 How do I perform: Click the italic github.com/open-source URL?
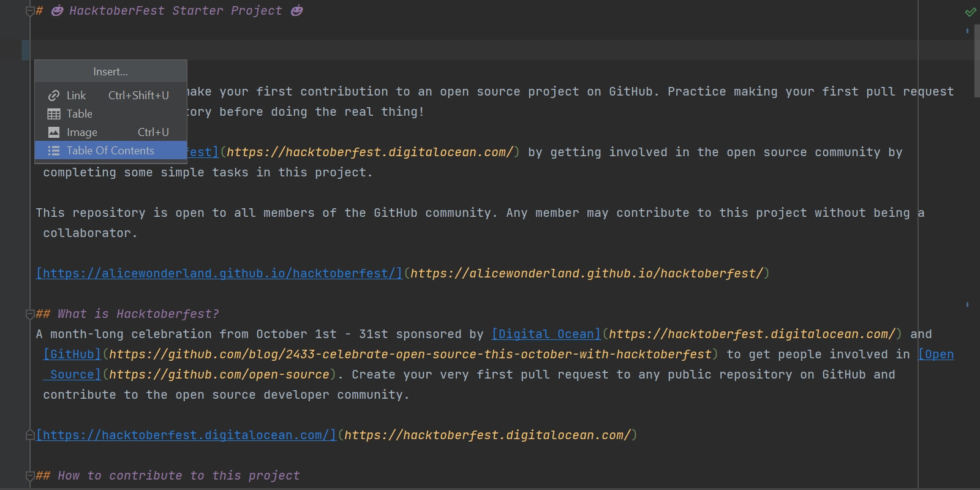(x=219, y=375)
